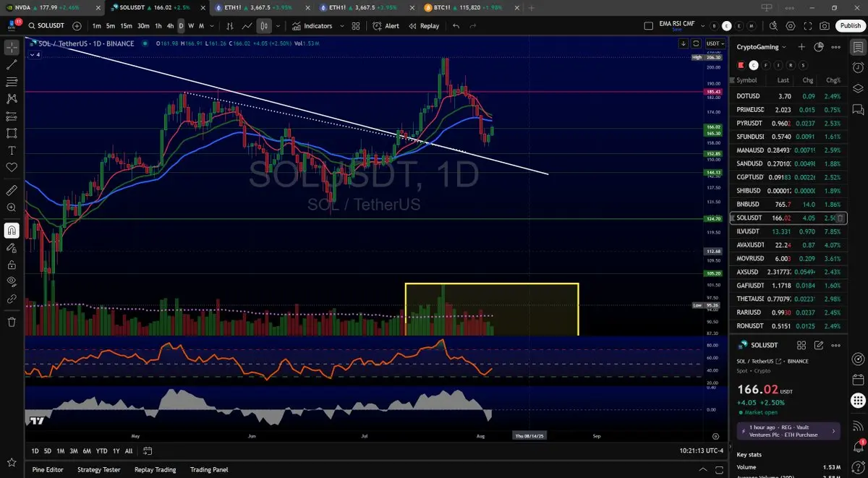Open watchlist advanced view pie icon
Image resolution: width=868 pixels, height=478 pixels.
coord(819,47)
